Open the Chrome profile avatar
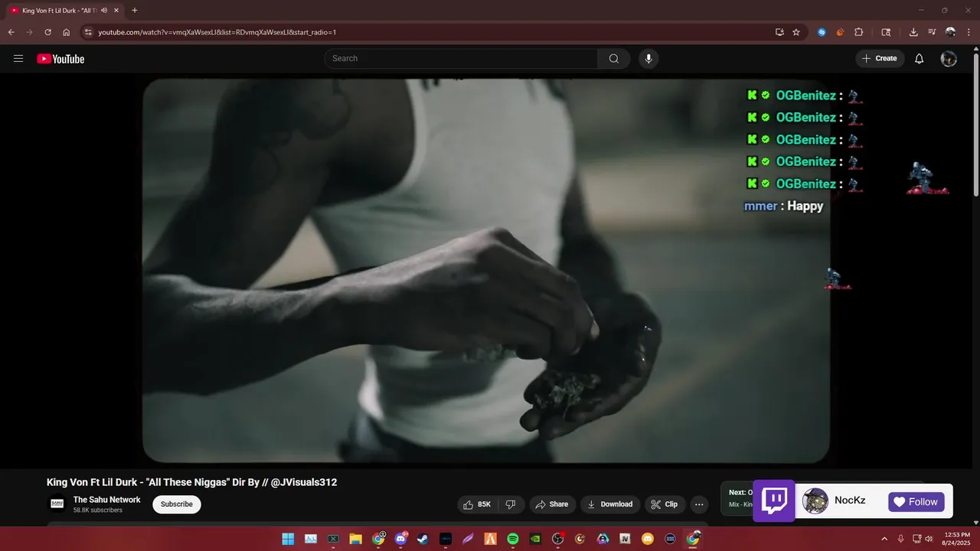980x551 pixels. point(950,32)
